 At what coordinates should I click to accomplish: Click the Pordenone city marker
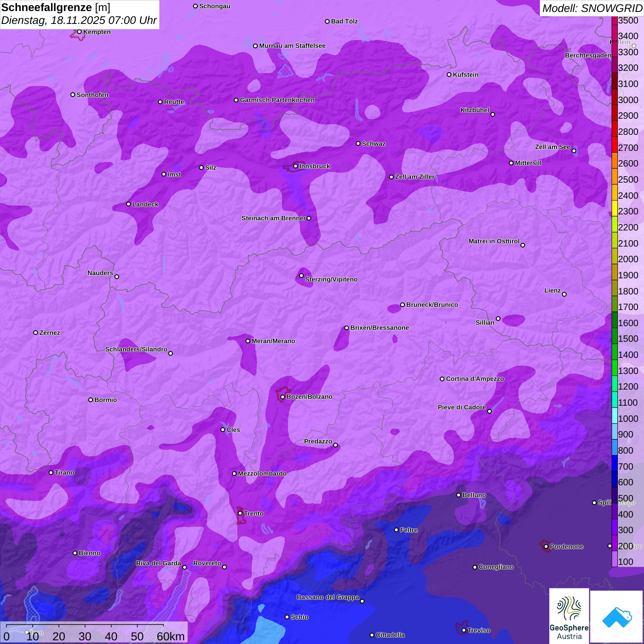[x=546, y=547]
